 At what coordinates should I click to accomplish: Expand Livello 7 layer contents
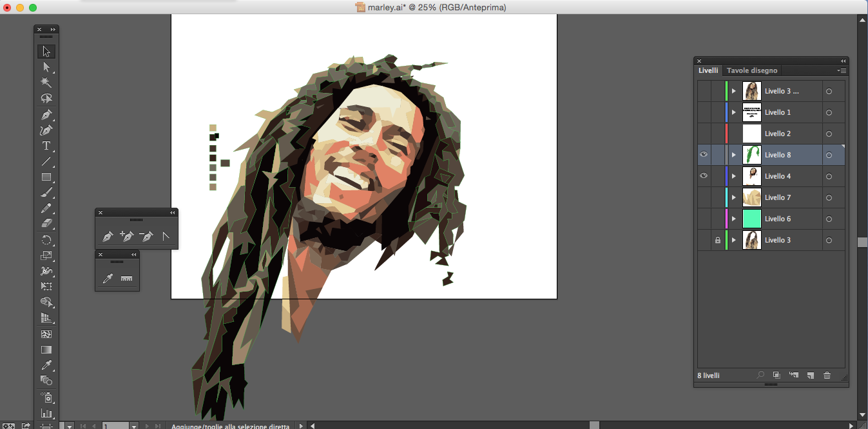click(734, 197)
